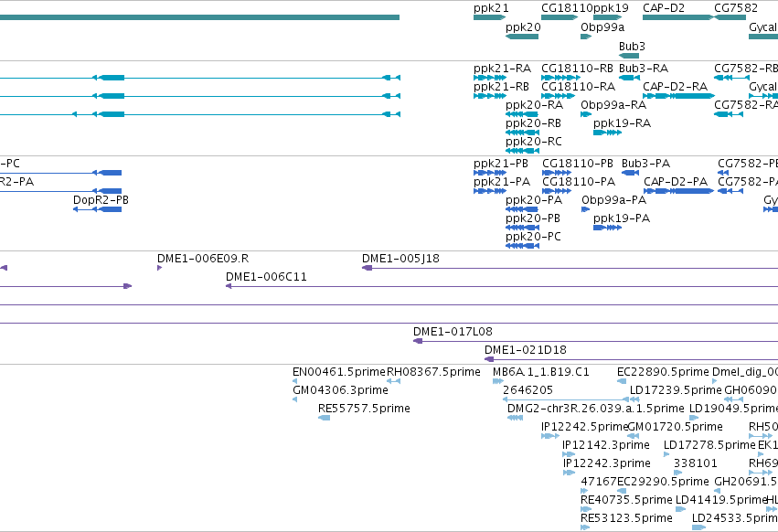Select the RE55757.5prime EST feature
The image size is (778, 532).
tap(324, 418)
